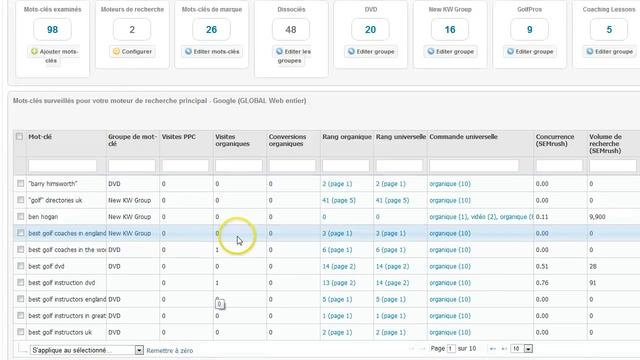
Task: Open the 26 Mots-clés de marque count
Action: coord(211,29)
